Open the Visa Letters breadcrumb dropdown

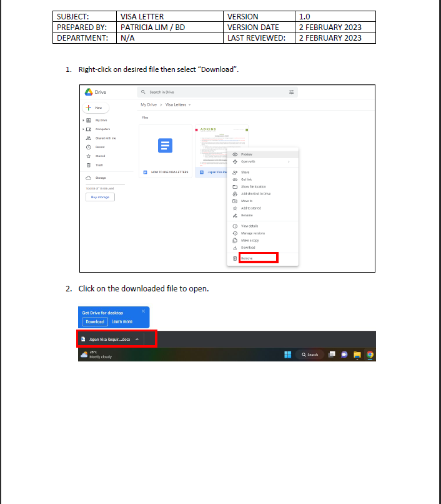coord(178,105)
